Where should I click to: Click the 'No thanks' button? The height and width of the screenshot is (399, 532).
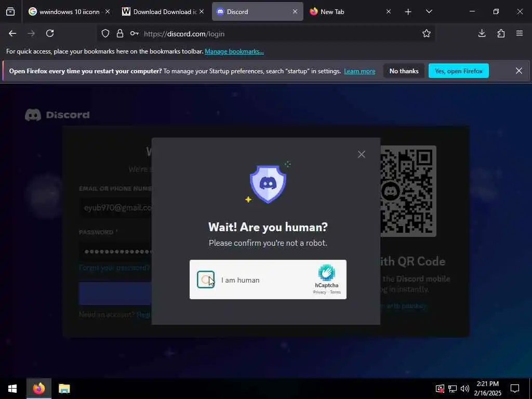[x=404, y=71]
